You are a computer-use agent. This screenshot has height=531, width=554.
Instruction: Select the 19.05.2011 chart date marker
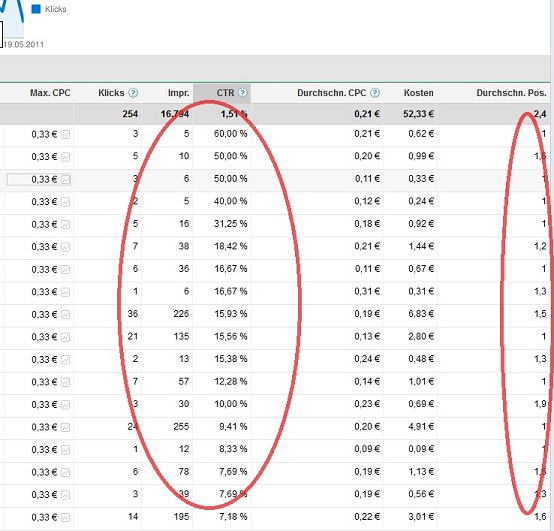tap(24, 45)
